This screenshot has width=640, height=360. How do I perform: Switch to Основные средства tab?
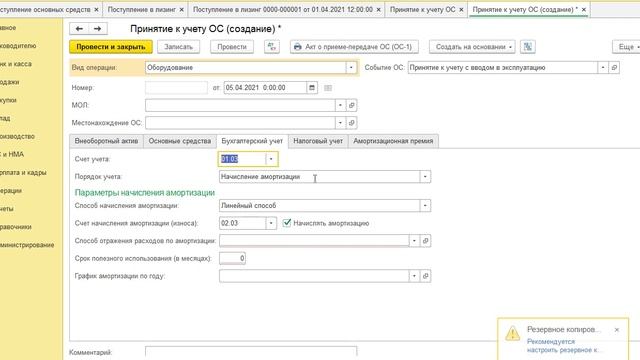coord(180,141)
